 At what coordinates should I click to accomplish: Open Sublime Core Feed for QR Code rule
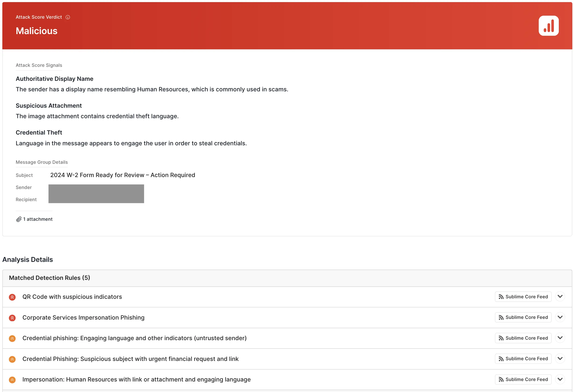pos(523,297)
